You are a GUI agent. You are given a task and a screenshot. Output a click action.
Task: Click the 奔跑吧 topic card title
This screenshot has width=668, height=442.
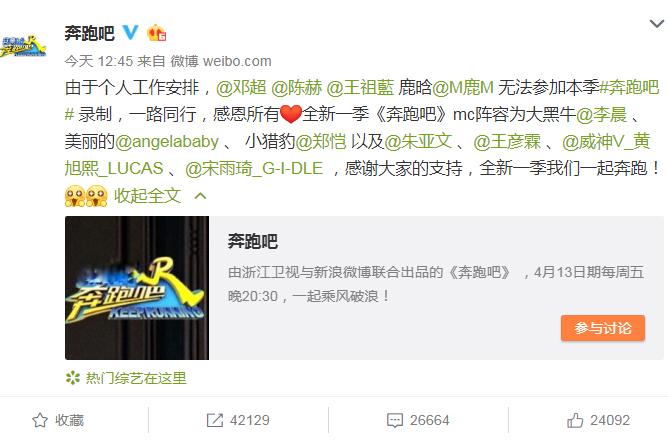coord(253,241)
